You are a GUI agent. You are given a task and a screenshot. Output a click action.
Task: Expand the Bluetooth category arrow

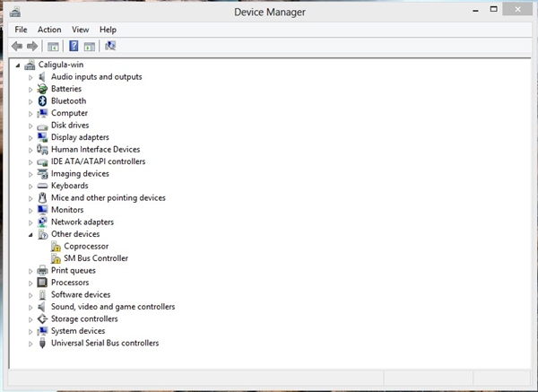tap(30, 101)
